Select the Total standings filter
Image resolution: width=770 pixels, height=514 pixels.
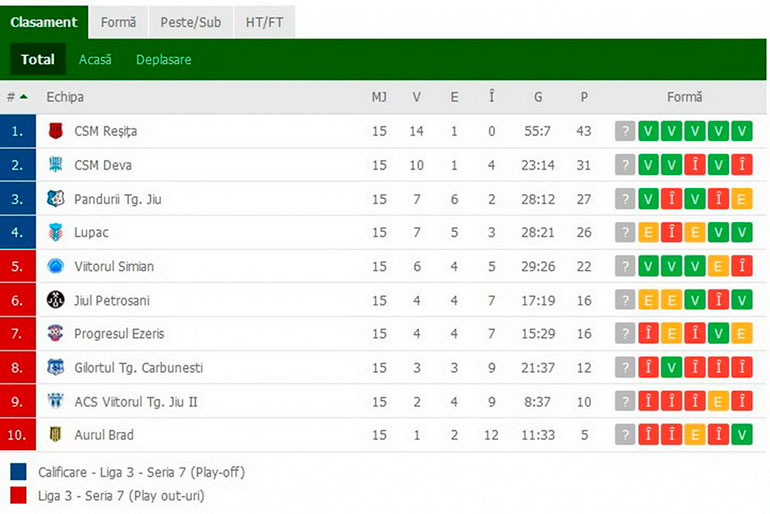click(38, 59)
